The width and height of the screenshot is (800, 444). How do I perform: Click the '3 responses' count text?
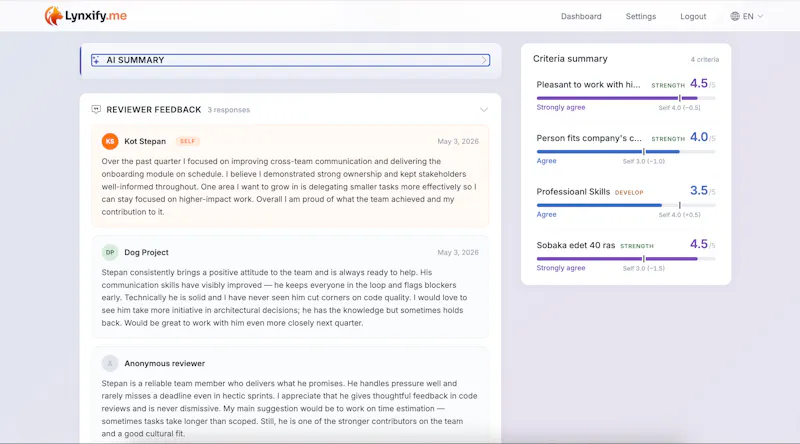pos(229,110)
